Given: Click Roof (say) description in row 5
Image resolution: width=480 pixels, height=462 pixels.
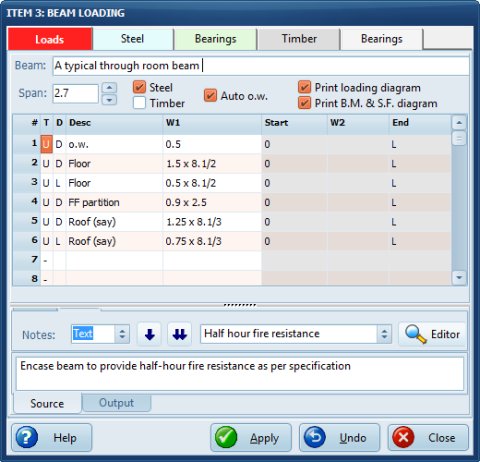Looking at the screenshot, I should (x=114, y=222).
